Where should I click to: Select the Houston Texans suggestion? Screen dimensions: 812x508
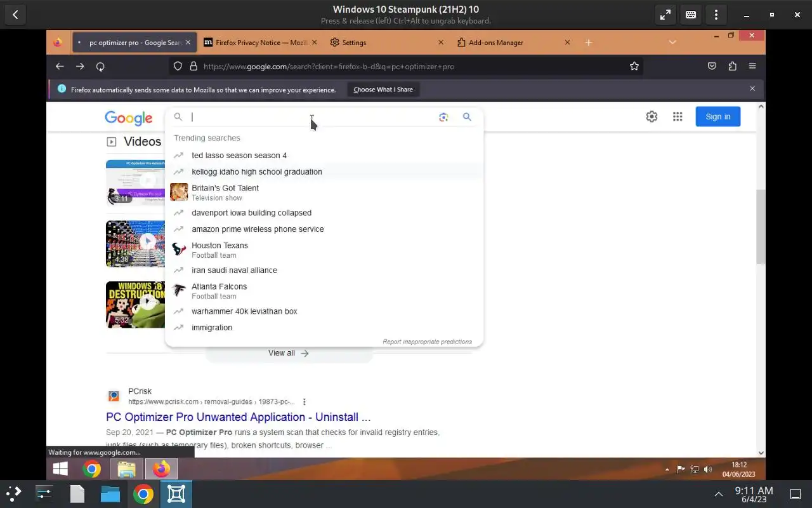pyautogui.click(x=324, y=250)
